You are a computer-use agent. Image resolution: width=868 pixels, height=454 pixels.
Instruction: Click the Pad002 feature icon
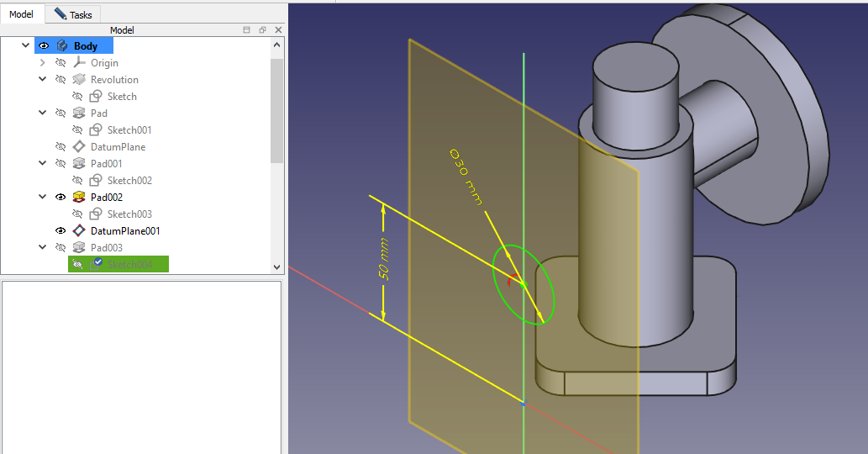tap(79, 198)
